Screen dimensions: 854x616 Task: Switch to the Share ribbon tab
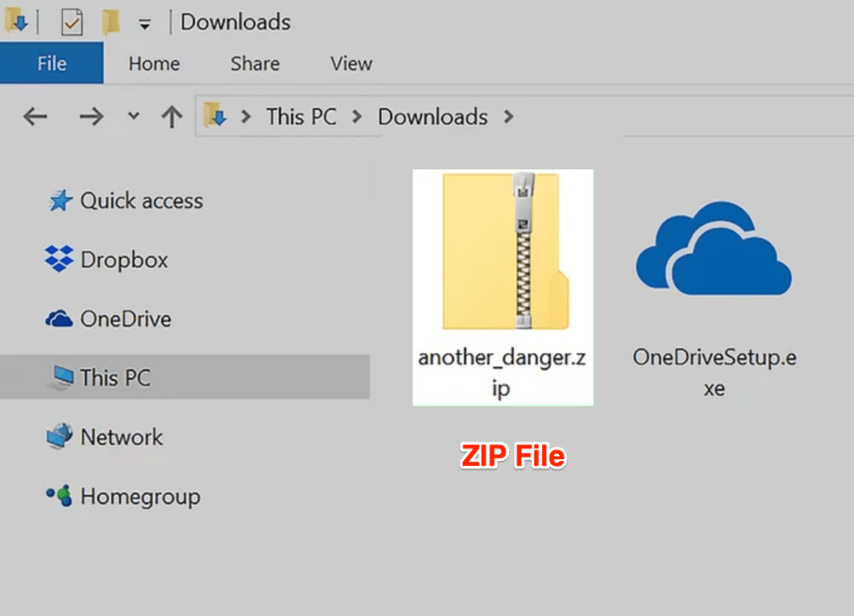tap(254, 63)
